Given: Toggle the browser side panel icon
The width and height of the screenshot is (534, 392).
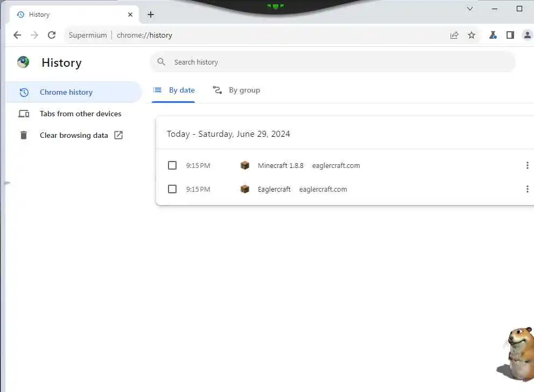Looking at the screenshot, I should point(510,35).
